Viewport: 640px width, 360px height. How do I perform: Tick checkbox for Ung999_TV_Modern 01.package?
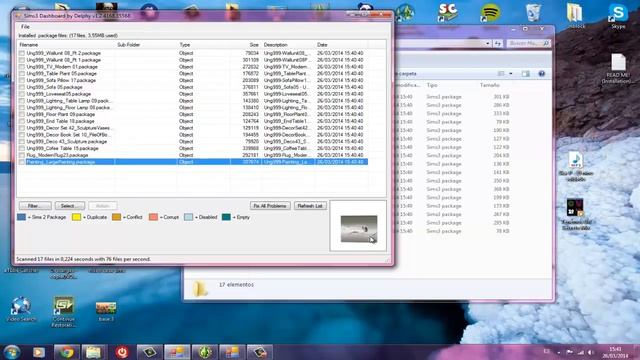(22, 67)
